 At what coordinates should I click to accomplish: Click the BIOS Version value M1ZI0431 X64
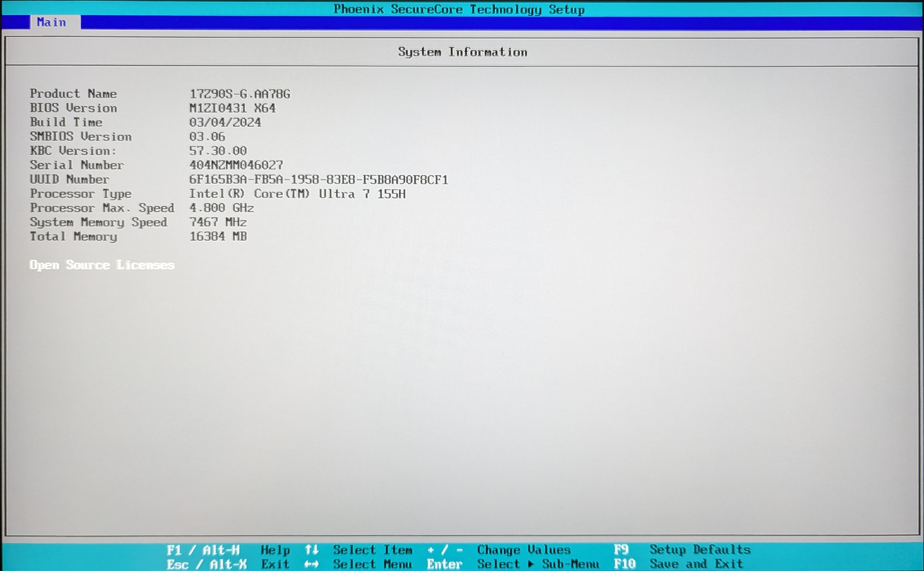coord(232,108)
